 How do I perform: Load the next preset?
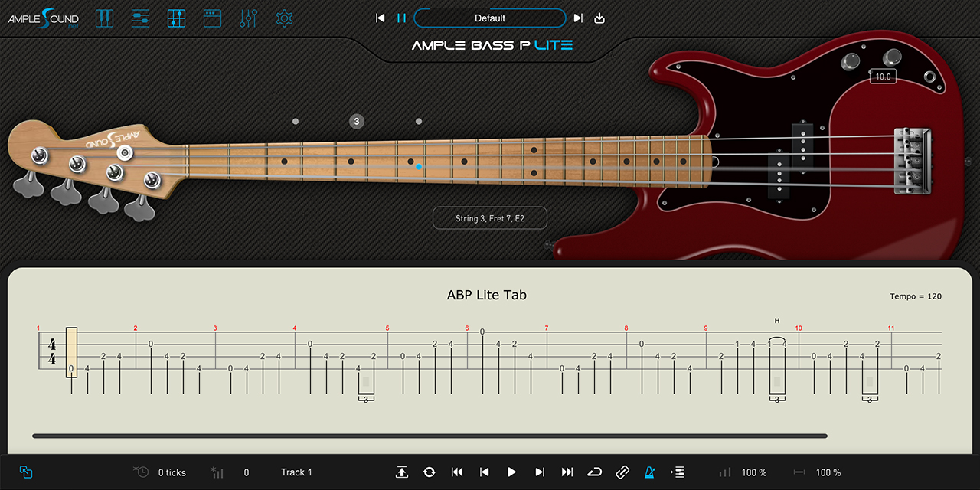(x=578, y=18)
